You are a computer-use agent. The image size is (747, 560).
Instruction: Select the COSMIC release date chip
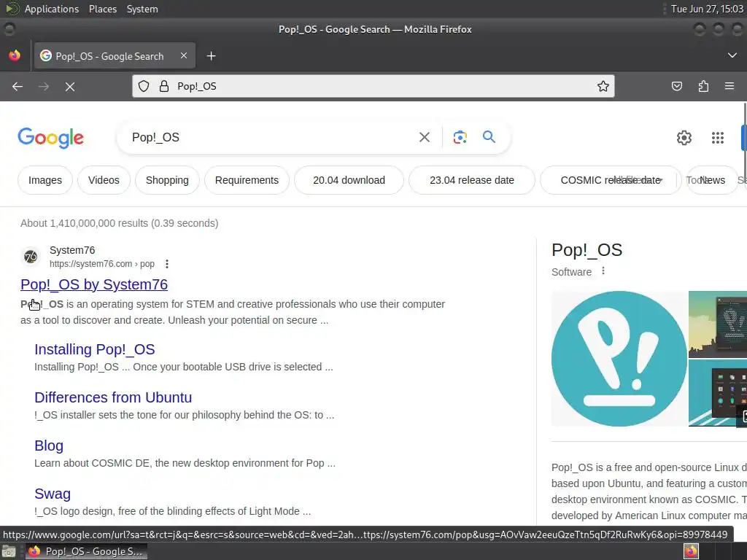(611, 180)
